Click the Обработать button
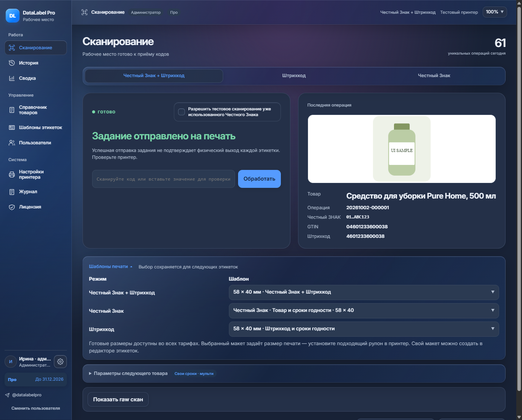 259,179
